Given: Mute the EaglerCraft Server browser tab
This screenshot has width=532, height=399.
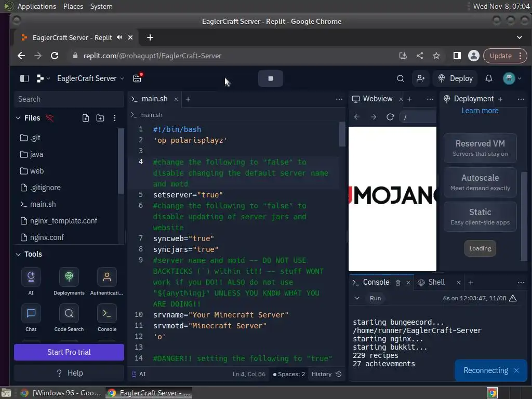Looking at the screenshot, I should coord(119,37).
